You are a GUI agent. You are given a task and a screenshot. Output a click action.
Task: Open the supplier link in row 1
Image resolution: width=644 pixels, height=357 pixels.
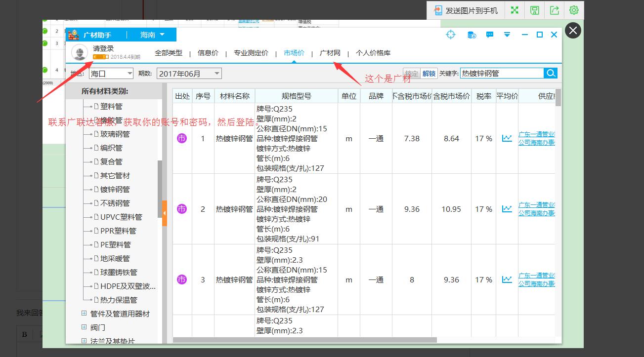point(537,138)
